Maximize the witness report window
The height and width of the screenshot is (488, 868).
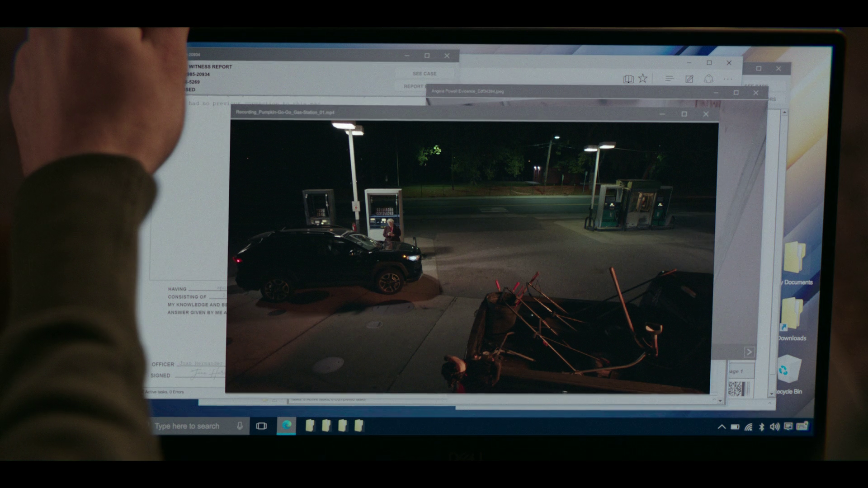[x=427, y=56]
